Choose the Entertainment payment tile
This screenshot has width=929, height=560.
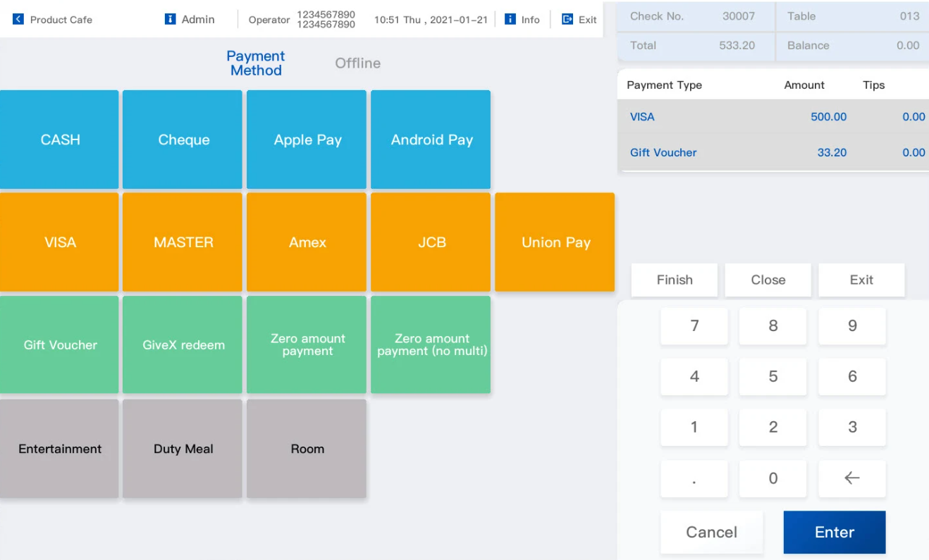tap(59, 449)
